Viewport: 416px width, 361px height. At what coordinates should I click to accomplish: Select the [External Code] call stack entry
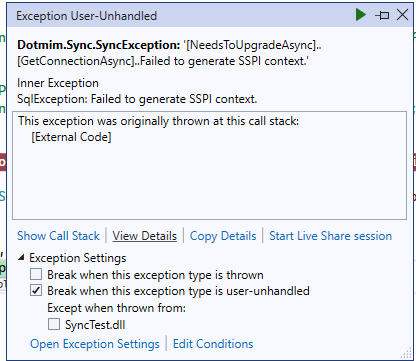coord(71,137)
